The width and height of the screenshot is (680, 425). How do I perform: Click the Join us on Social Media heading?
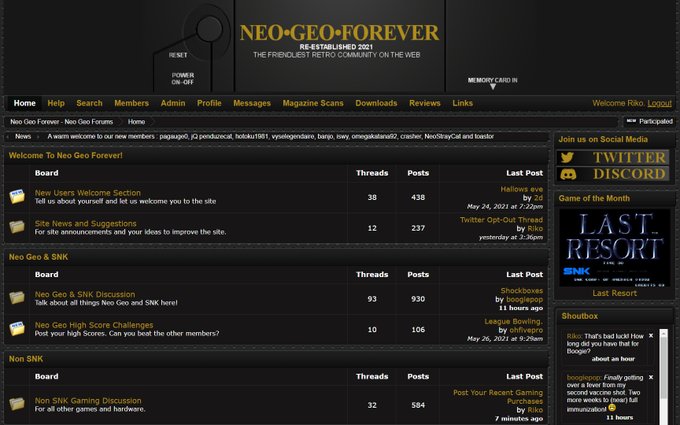tap(603, 139)
